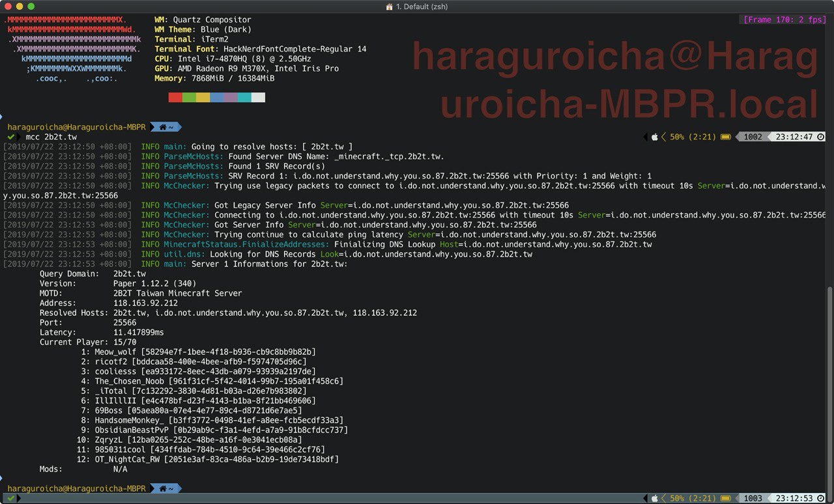834x504 pixels.
Task: Click the 'Going to resolve hosts' log line
Action: (178, 147)
